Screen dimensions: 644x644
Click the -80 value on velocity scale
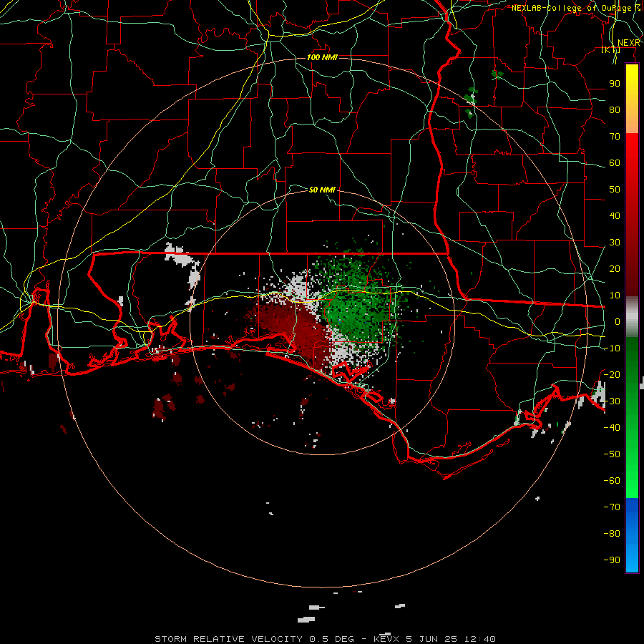(x=612, y=534)
